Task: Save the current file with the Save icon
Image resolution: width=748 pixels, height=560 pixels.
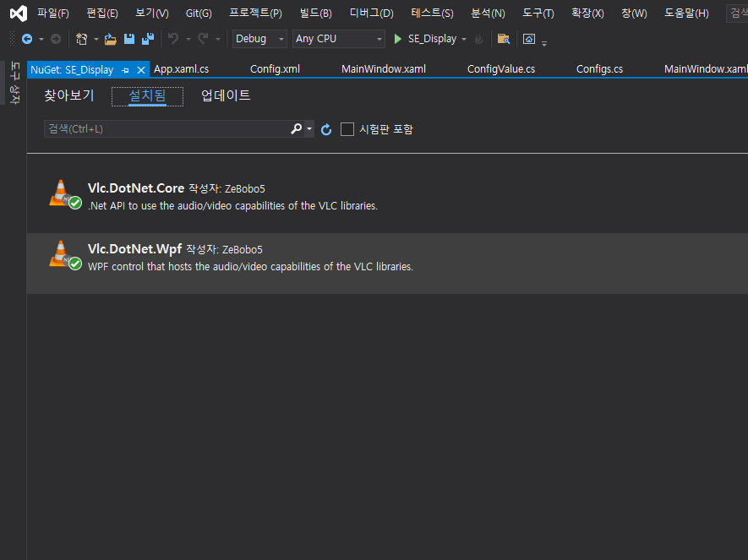Action: pyautogui.click(x=128, y=39)
